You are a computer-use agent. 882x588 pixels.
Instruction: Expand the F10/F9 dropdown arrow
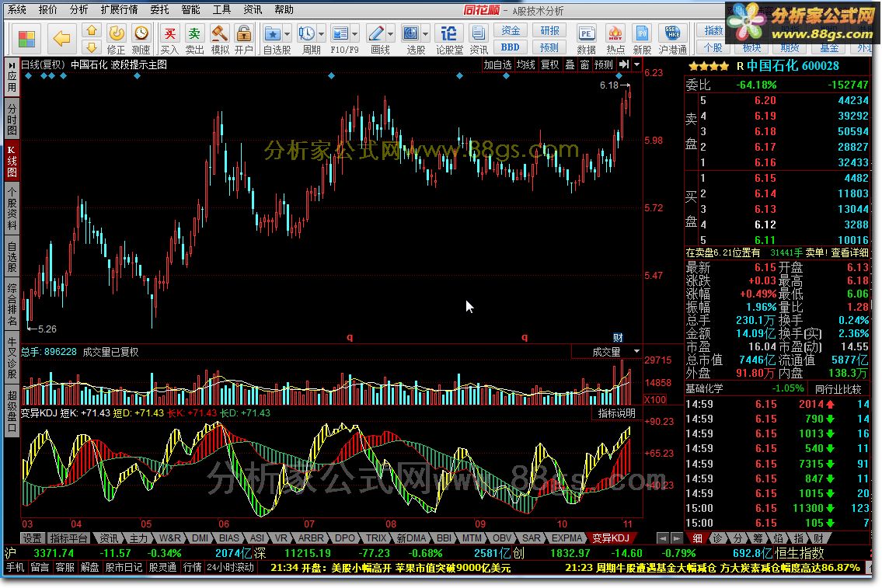tap(354, 34)
